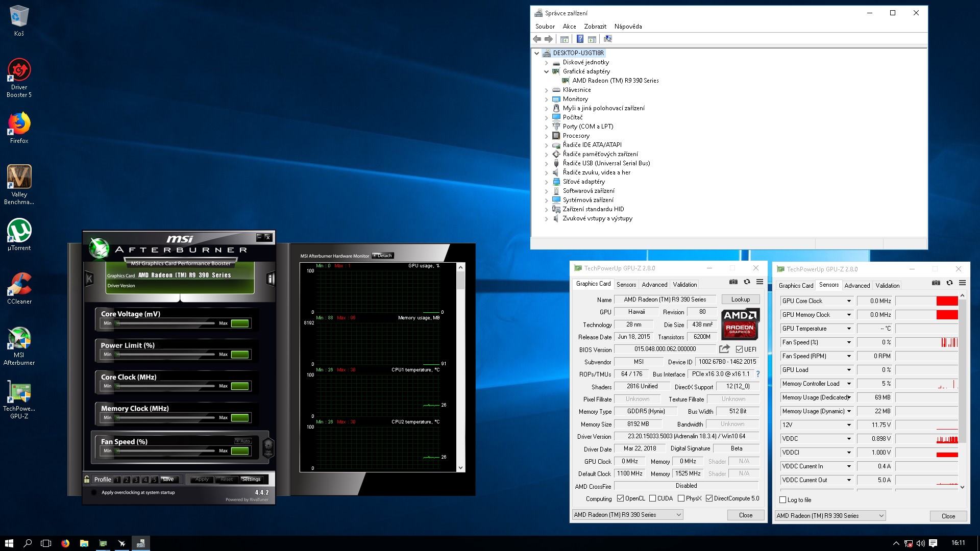Open Windows Start menu

click(9, 543)
